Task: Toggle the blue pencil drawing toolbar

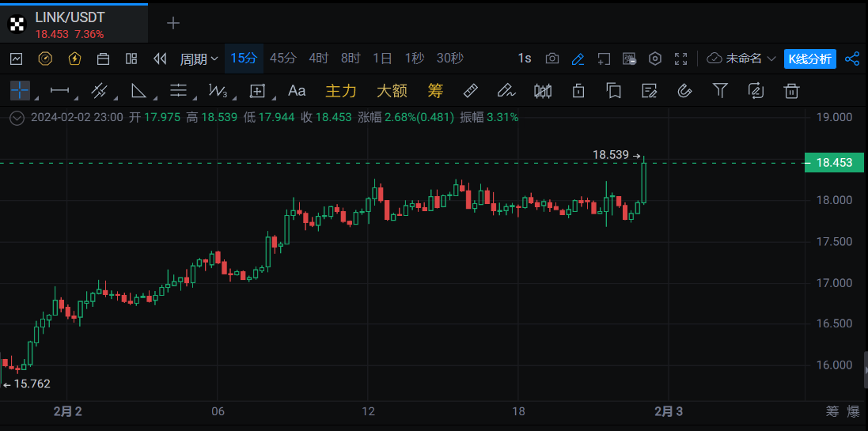Action: click(x=578, y=59)
